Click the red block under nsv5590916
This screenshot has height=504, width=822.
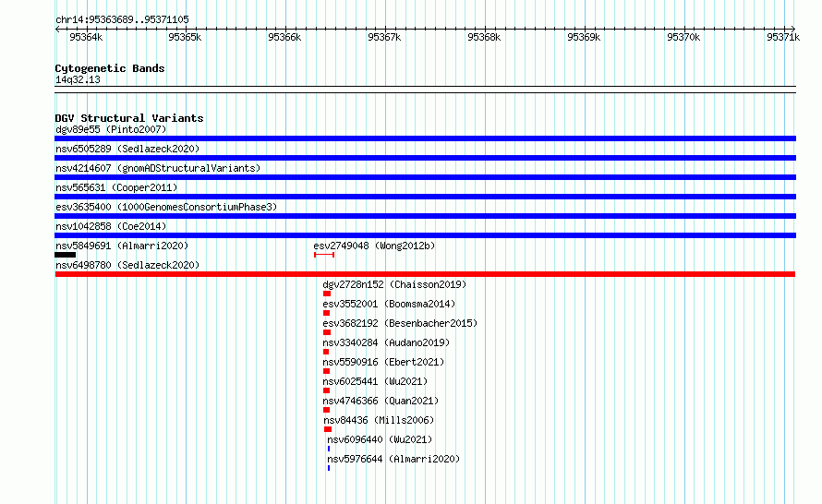(x=326, y=371)
